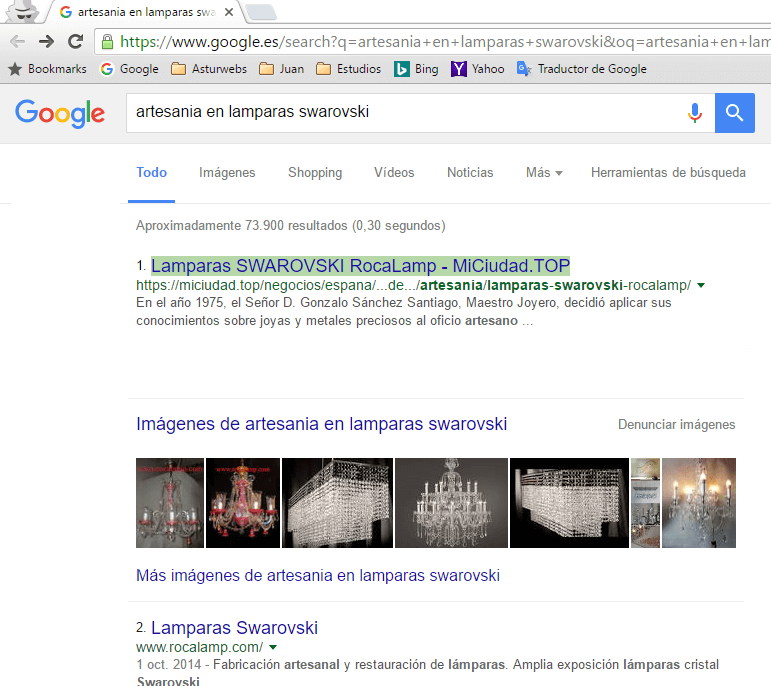Open 'Imágenes de artesania en lamparas swarovski' link
The width and height of the screenshot is (771, 686).
coord(321,424)
